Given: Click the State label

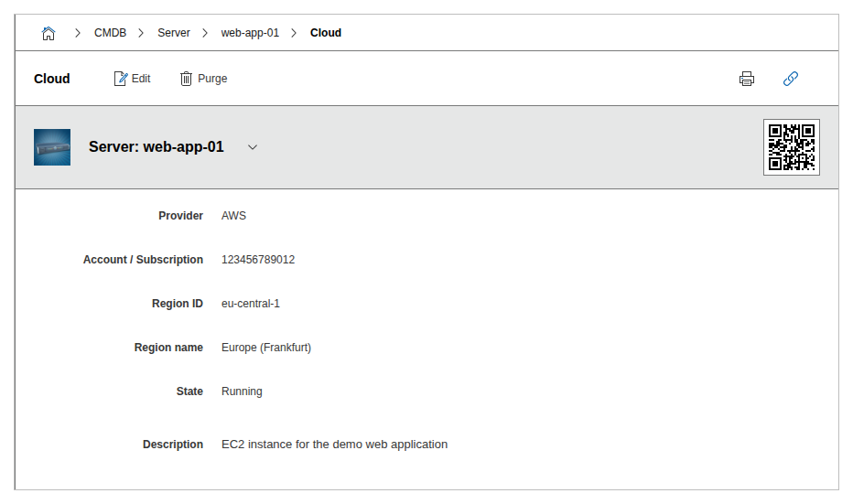Looking at the screenshot, I should point(189,391).
